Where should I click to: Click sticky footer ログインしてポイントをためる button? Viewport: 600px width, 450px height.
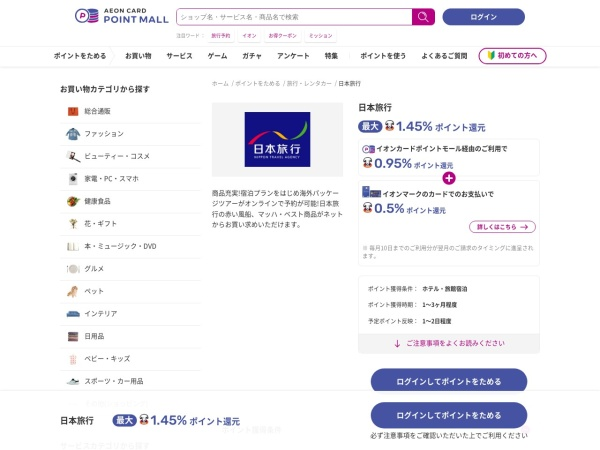449,415
